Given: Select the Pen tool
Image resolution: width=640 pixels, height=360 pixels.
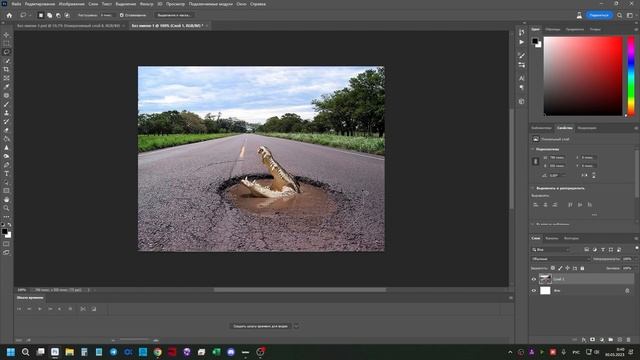Looking at the screenshot, I should [6, 165].
